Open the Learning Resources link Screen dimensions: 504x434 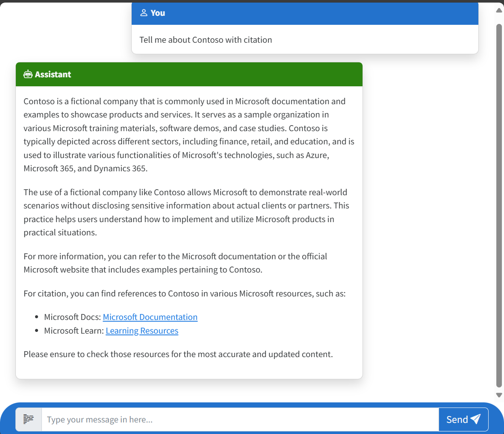pos(142,331)
